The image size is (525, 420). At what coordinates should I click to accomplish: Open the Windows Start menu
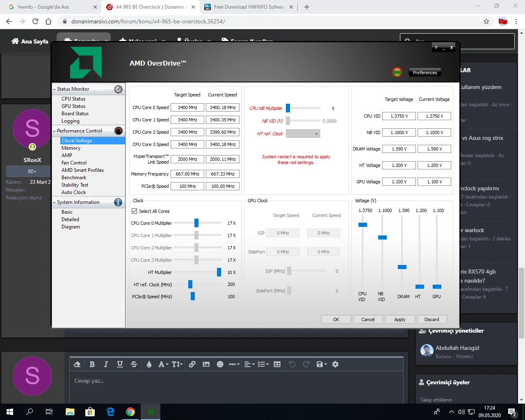(x=10, y=412)
